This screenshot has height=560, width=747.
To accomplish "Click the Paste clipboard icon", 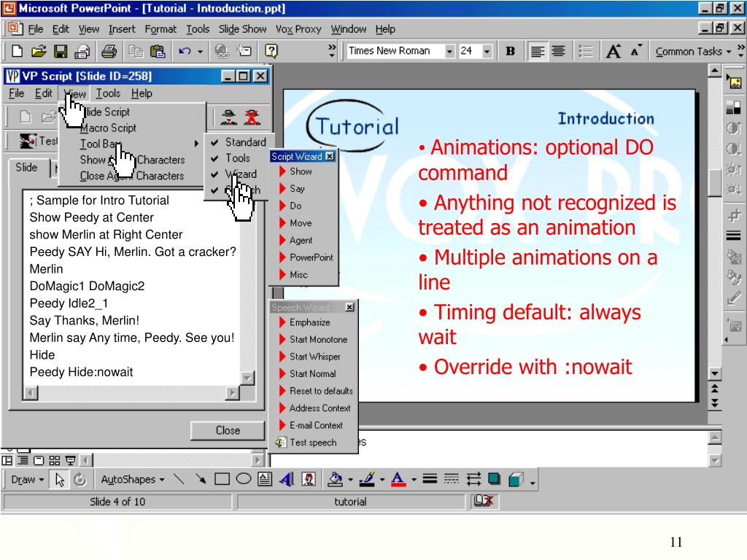I will pyautogui.click(x=158, y=51).
